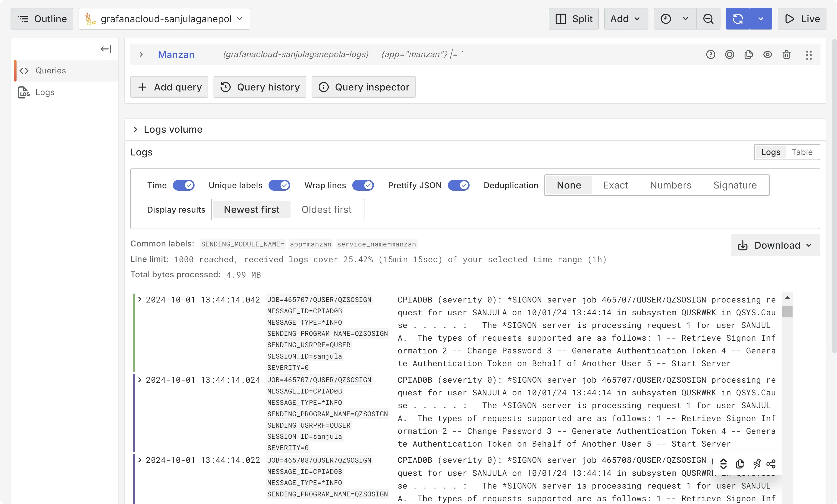Click the Download tray icon
The image size is (837, 504).
click(x=742, y=245)
